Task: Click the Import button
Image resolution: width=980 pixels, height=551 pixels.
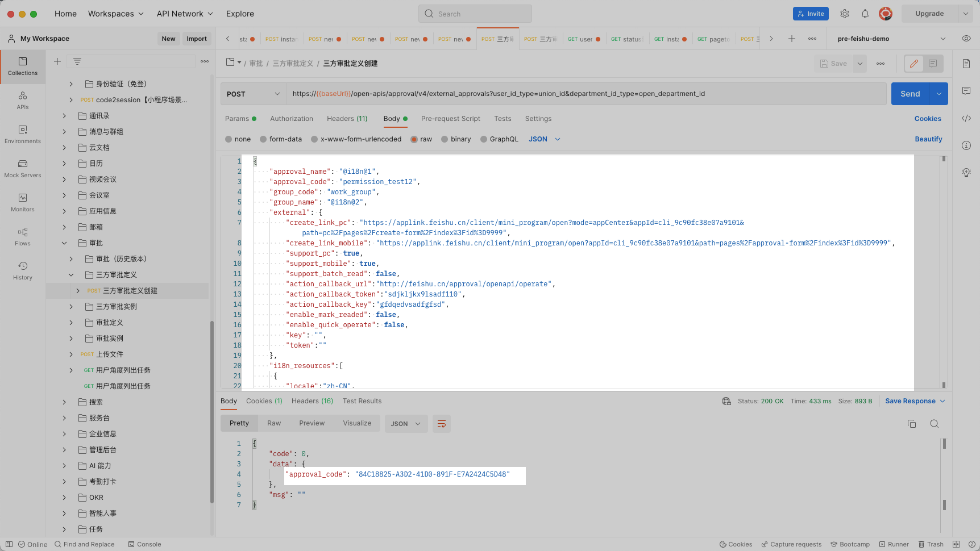Action: (x=197, y=38)
